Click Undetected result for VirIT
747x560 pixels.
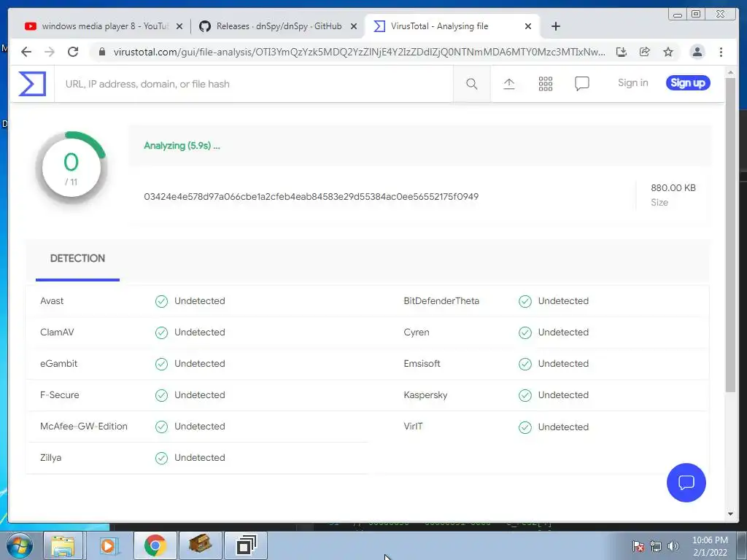click(x=563, y=427)
